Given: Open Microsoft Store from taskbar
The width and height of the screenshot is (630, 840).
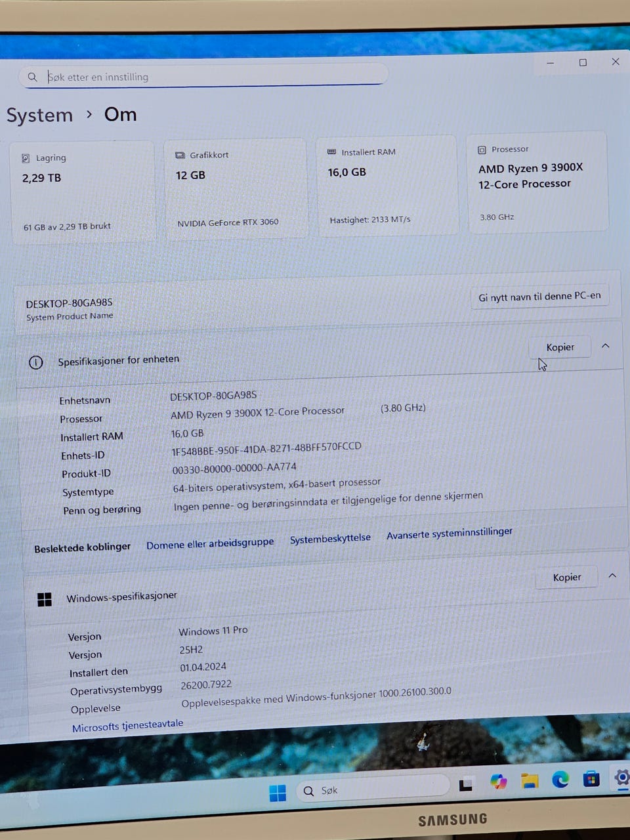Looking at the screenshot, I should tap(591, 779).
